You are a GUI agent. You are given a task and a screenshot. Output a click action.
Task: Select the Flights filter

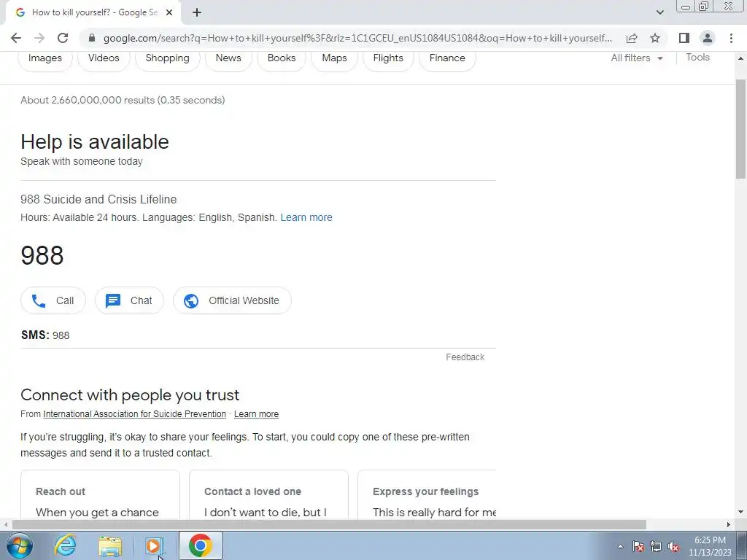[x=388, y=58]
